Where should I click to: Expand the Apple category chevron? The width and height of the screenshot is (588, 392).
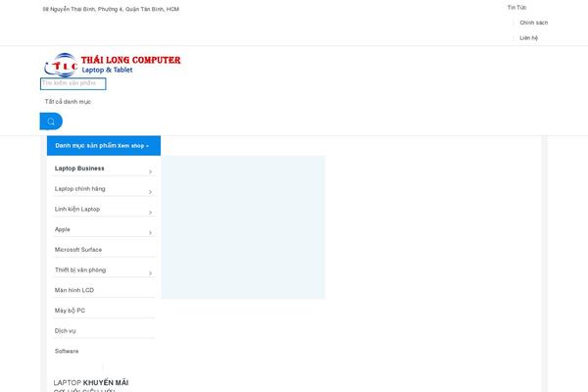[150, 232]
